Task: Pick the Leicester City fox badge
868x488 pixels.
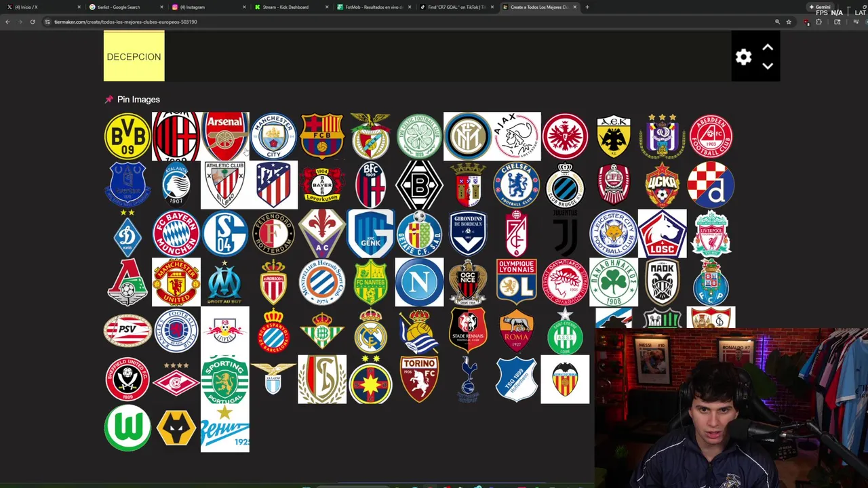Action: (614, 233)
